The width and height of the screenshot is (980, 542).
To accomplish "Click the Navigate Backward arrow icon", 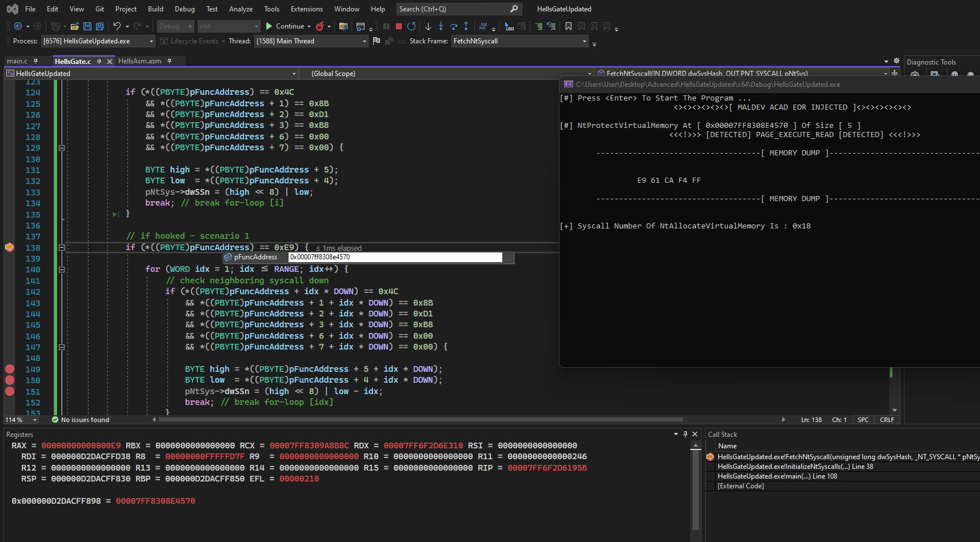I will pos(18,26).
